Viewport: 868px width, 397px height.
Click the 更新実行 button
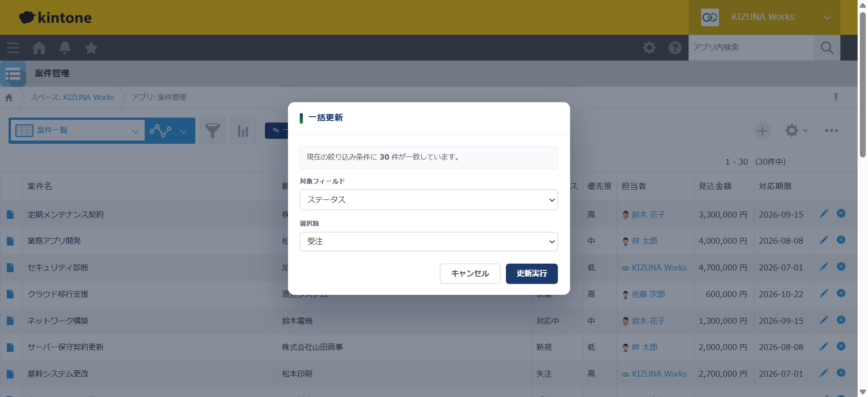pyautogui.click(x=532, y=274)
